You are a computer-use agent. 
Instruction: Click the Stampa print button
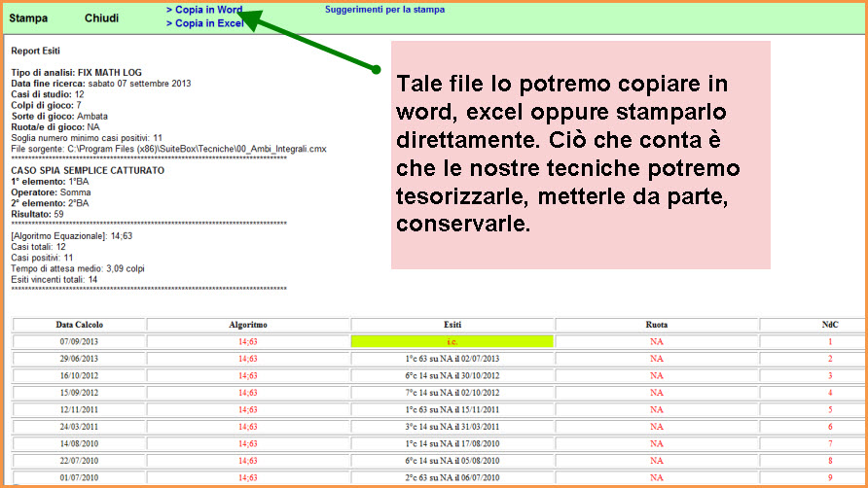(28, 18)
